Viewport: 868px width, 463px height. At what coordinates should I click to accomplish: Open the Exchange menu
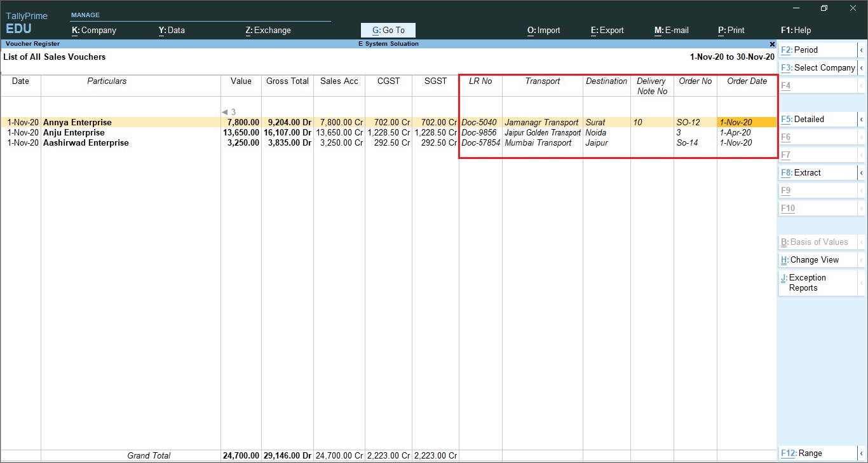point(268,30)
